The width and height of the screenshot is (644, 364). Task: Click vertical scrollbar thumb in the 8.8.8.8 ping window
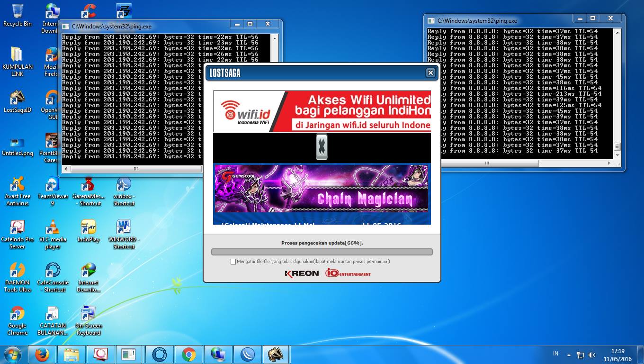point(617,147)
